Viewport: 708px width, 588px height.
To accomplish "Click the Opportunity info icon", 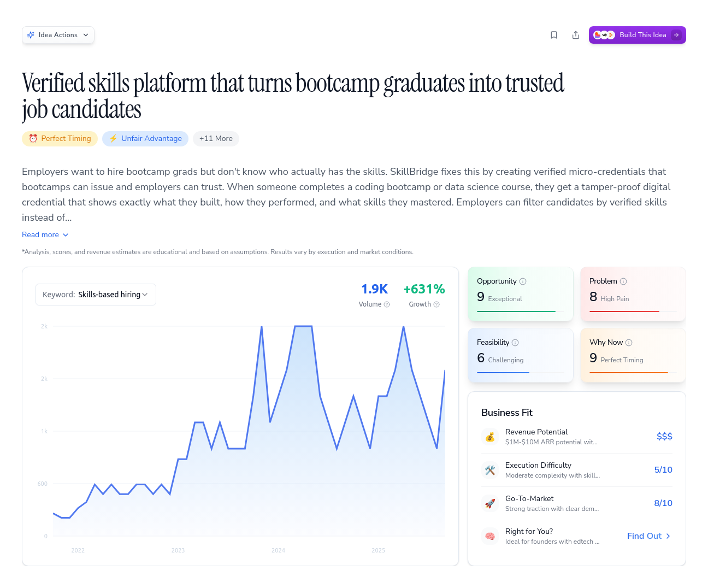I will click(x=523, y=281).
